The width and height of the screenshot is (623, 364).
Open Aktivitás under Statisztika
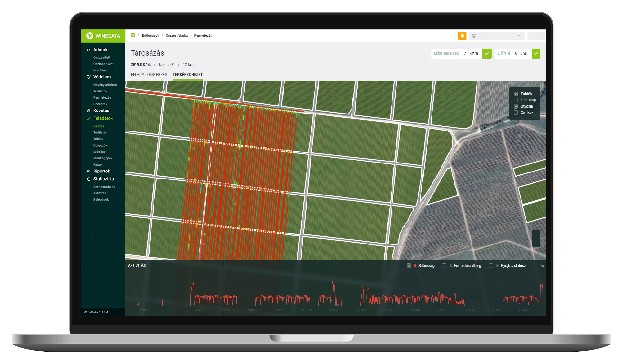coord(100,193)
